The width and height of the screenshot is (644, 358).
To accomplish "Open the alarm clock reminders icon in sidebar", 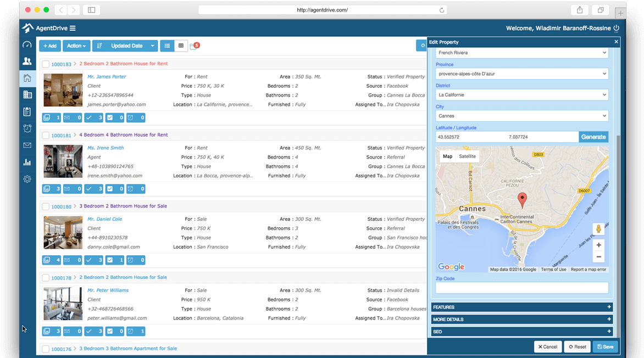I will [x=27, y=128].
